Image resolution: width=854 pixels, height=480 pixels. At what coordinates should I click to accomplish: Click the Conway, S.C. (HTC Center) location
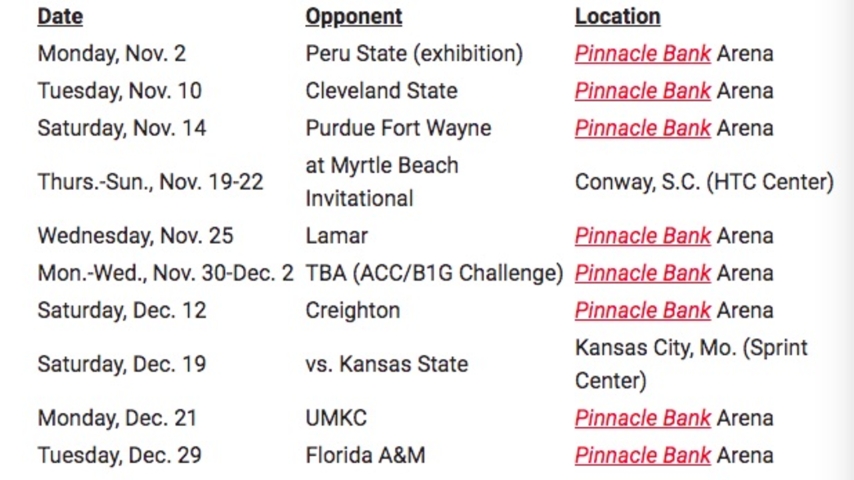pos(703,182)
